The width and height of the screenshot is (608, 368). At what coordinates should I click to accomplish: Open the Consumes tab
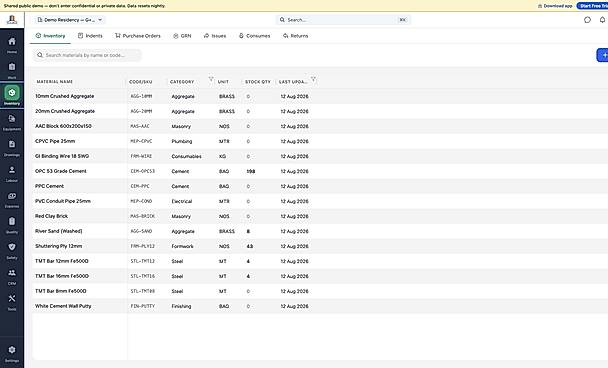(x=254, y=36)
